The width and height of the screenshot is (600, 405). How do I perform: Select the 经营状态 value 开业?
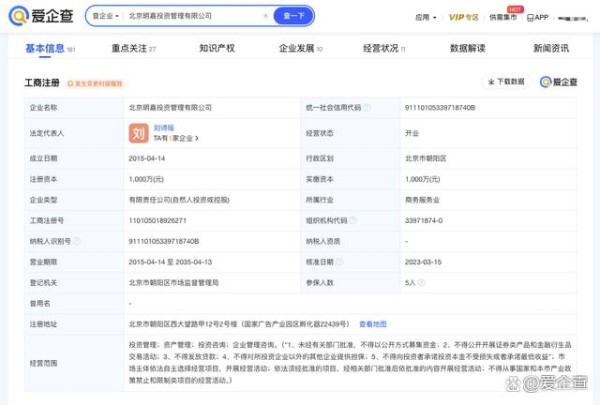[412, 133]
